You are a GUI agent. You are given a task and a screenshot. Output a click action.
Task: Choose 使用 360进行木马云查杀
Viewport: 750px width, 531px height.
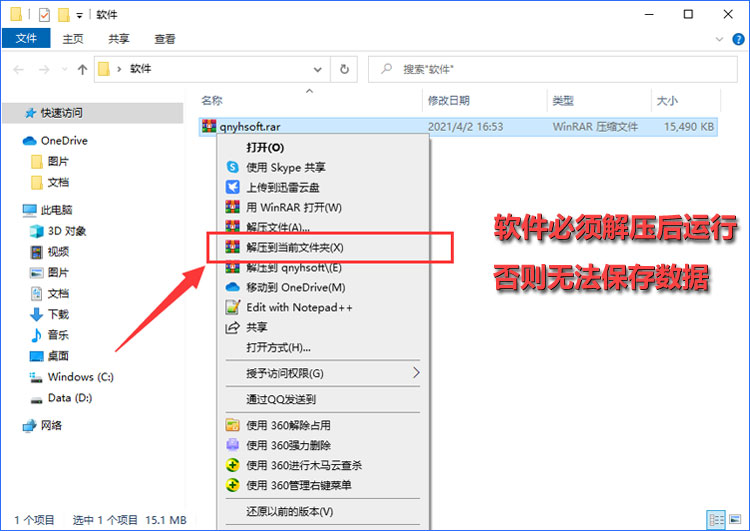point(323,465)
